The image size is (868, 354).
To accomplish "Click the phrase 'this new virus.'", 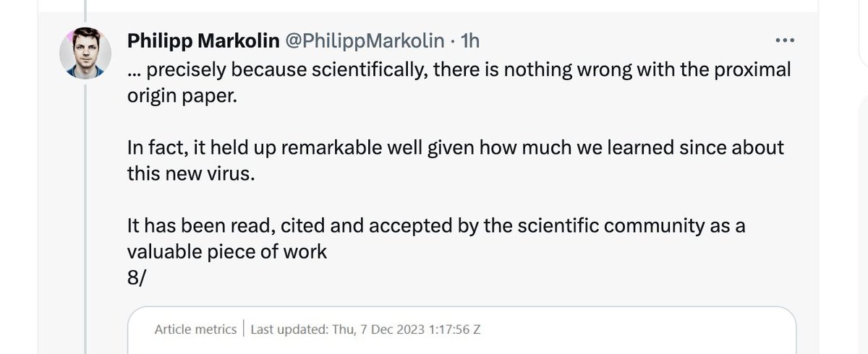I will 191,174.
